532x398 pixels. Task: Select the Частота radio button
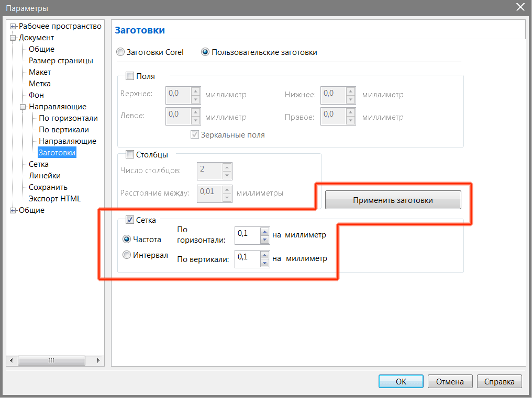[127, 240]
